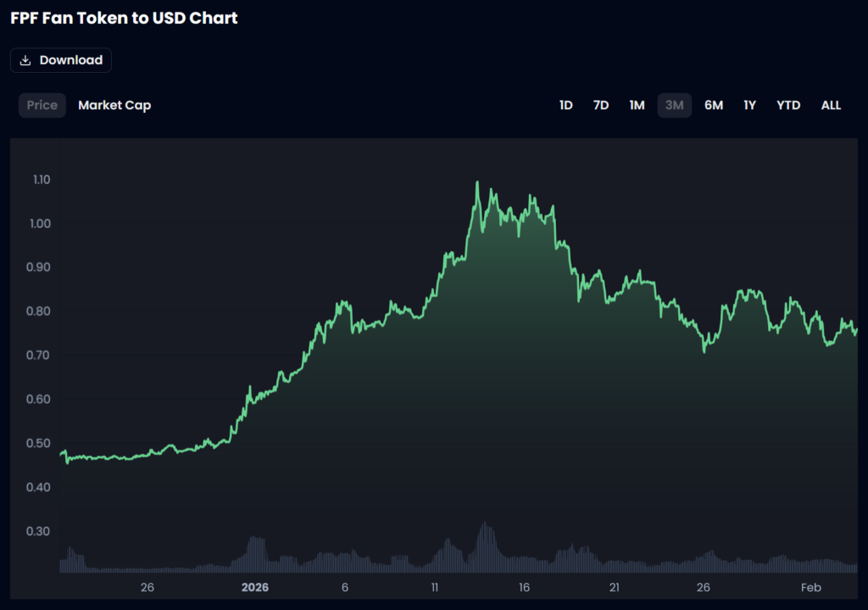Switch to the Market Cap view
Viewport: 868px width, 610px height.
coord(114,105)
